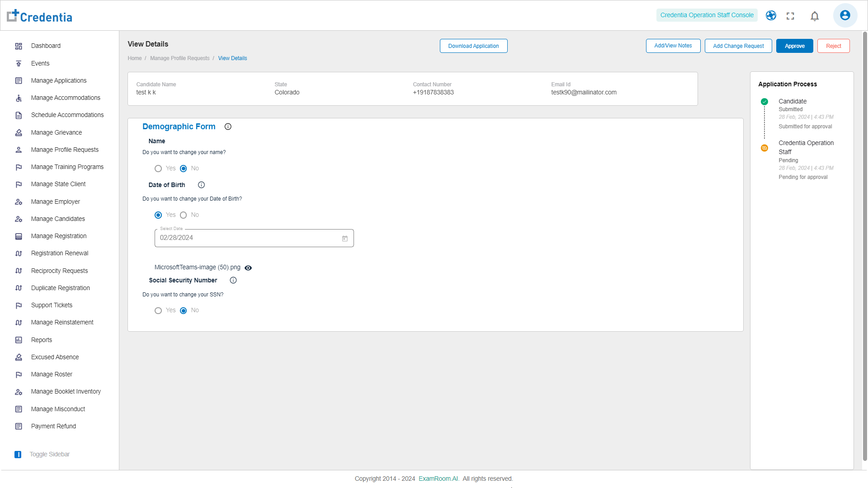Click info icon beside Social Security Number
Viewport: 868px width, 488px height.
tap(233, 281)
